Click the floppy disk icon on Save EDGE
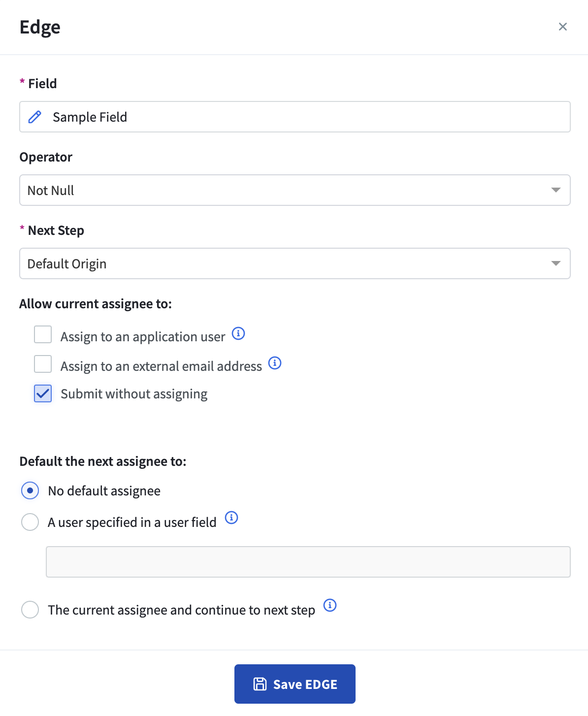This screenshot has width=588, height=716. [260, 684]
